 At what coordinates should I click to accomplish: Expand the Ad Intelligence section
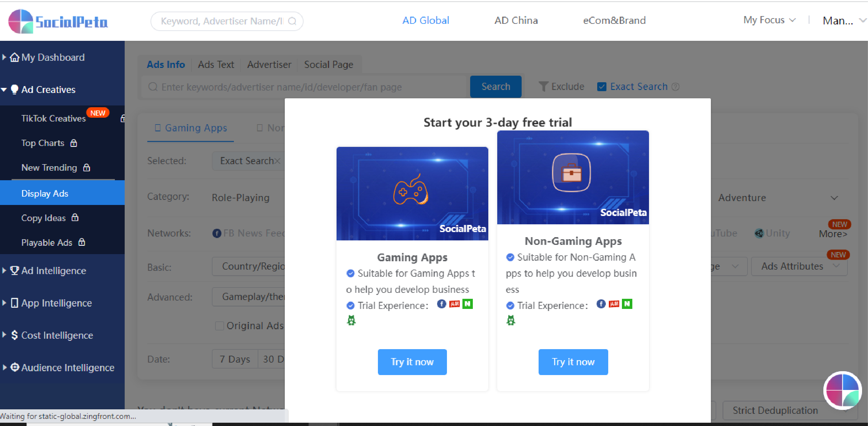point(4,270)
